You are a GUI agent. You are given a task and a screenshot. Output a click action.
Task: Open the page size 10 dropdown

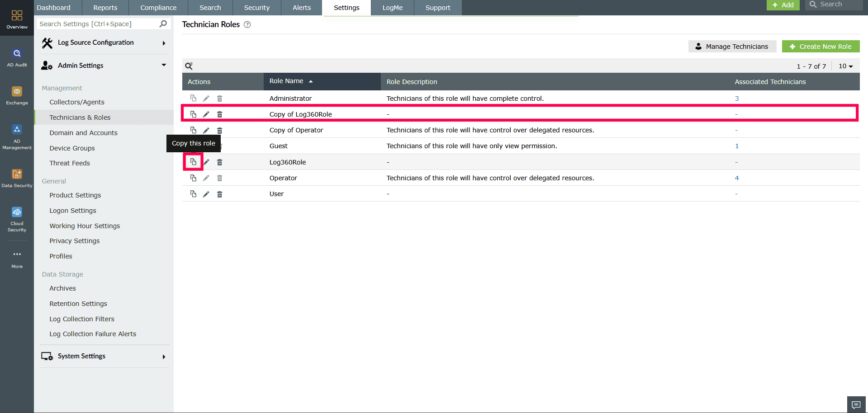845,66
